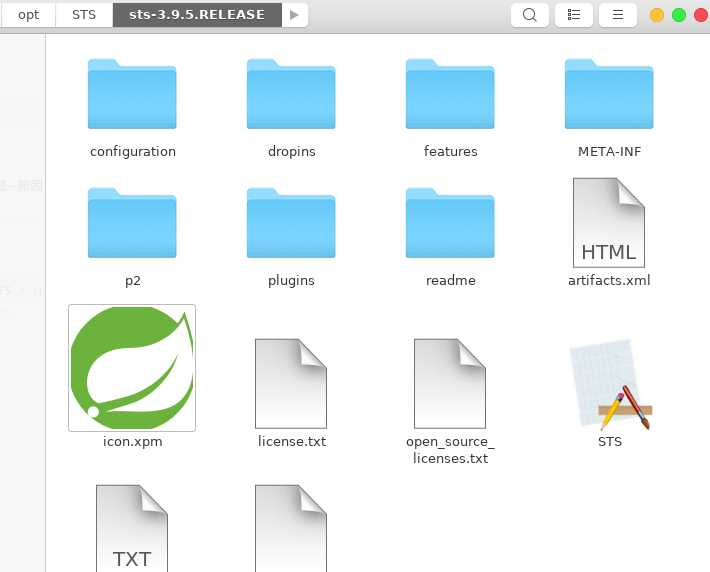
Task: Select the open_source_licenses.txt file icon
Action: coord(450,384)
